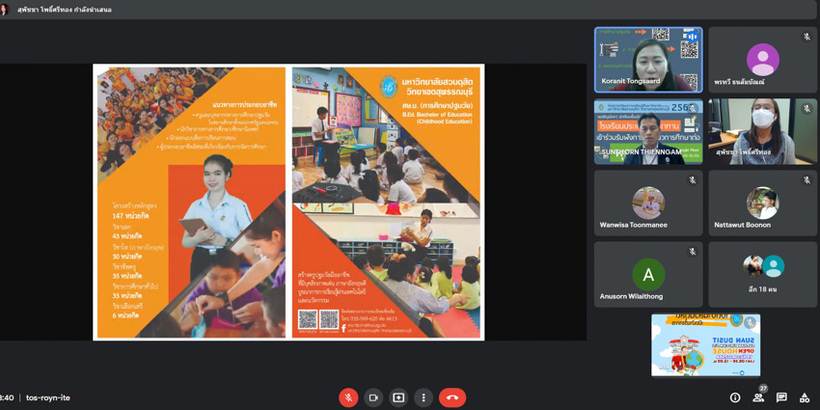Open the in-call chat panel

point(781,397)
